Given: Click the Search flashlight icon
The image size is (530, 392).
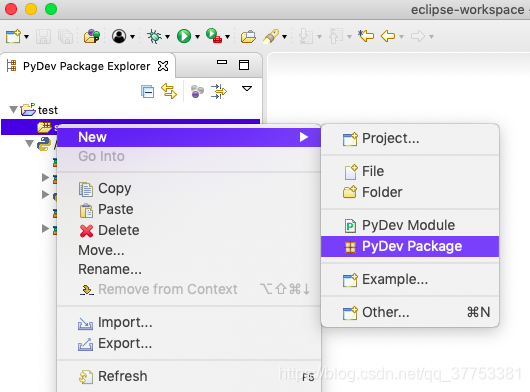Looking at the screenshot, I should (x=271, y=36).
